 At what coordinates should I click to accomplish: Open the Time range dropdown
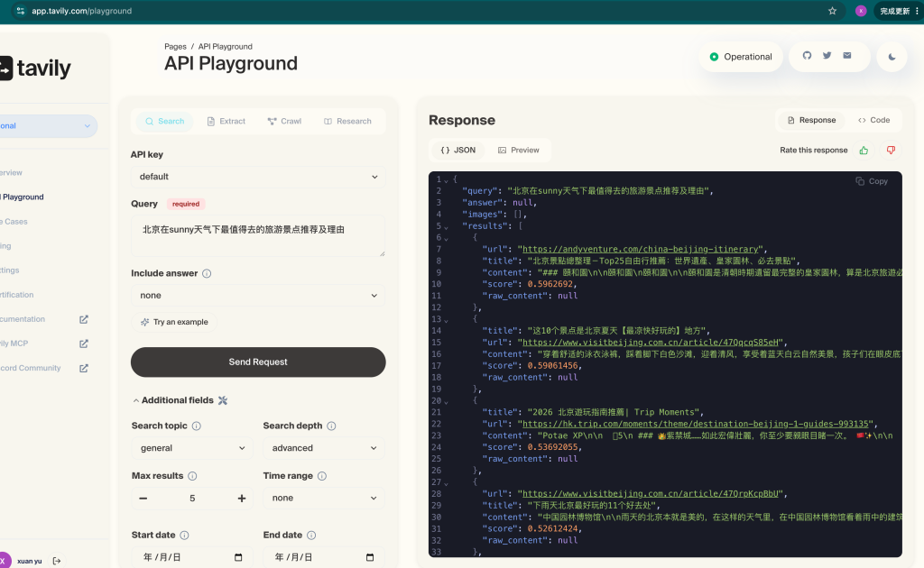tap(324, 498)
